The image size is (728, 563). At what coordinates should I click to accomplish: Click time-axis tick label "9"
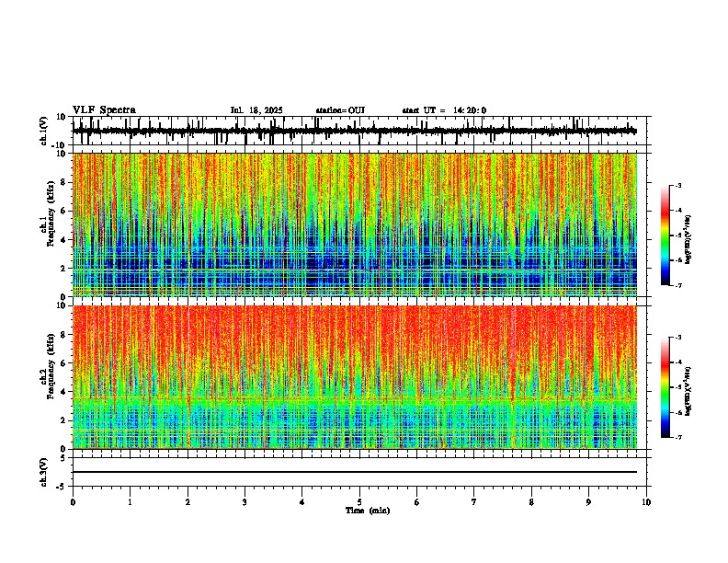click(588, 502)
